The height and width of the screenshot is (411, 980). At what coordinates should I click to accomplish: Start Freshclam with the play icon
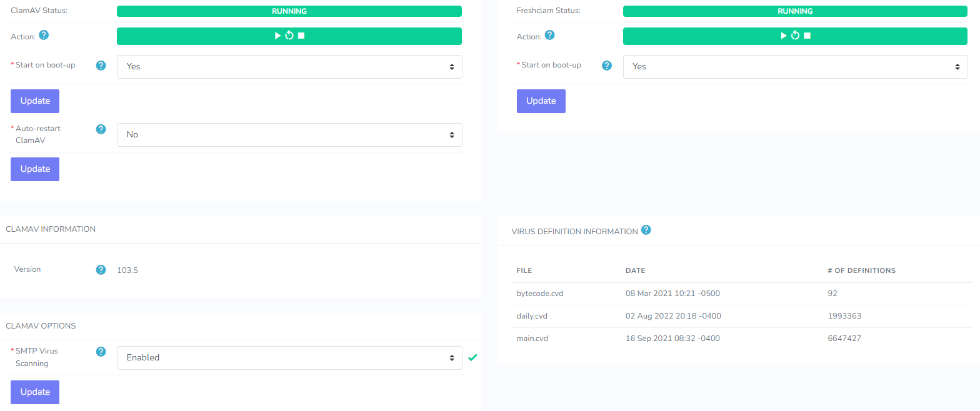[784, 36]
